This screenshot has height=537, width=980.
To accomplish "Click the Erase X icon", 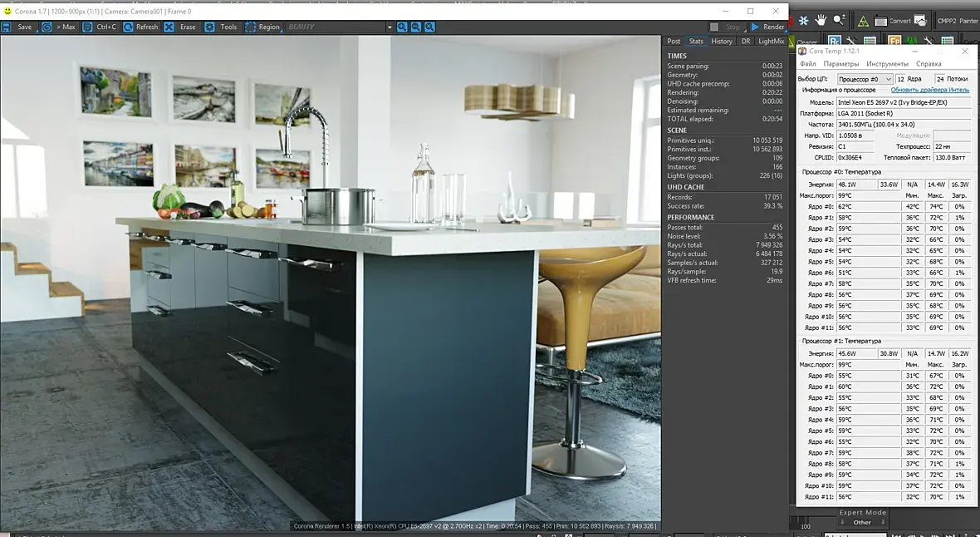I will pos(169,27).
